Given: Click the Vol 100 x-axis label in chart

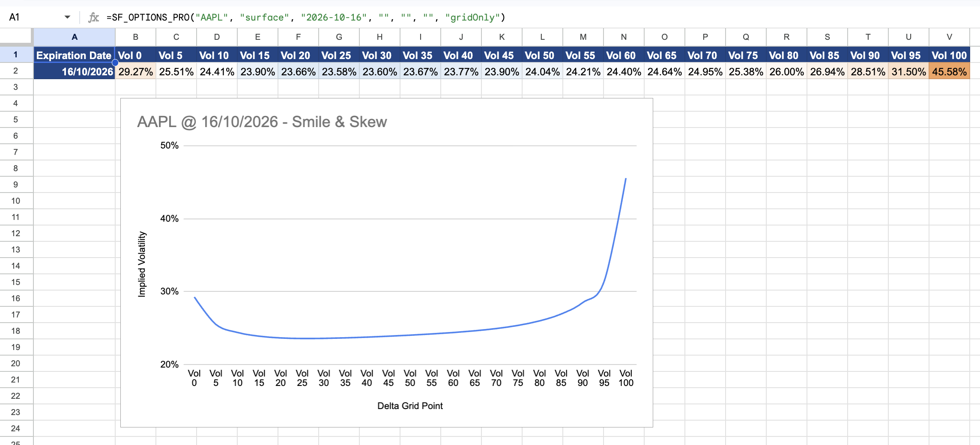Looking at the screenshot, I should (626, 378).
